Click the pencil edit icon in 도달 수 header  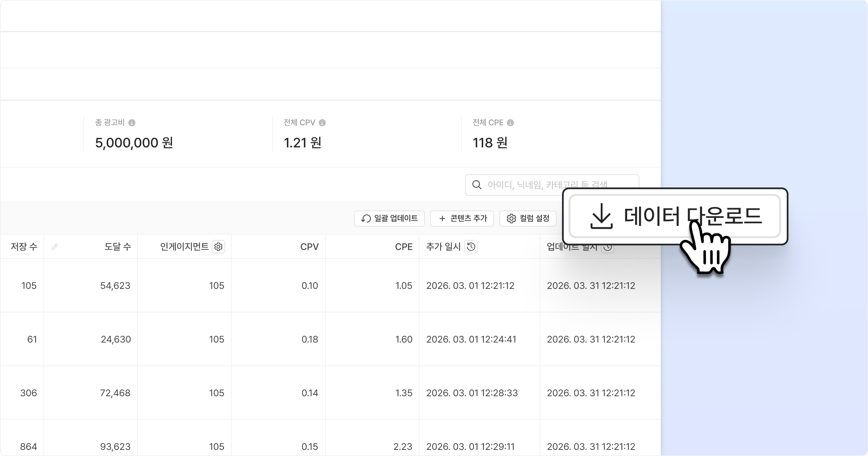tap(55, 247)
